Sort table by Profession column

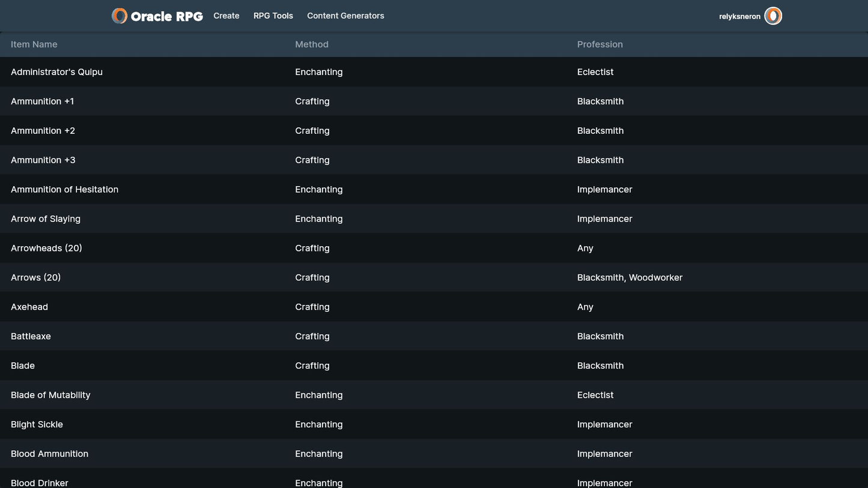tap(599, 44)
